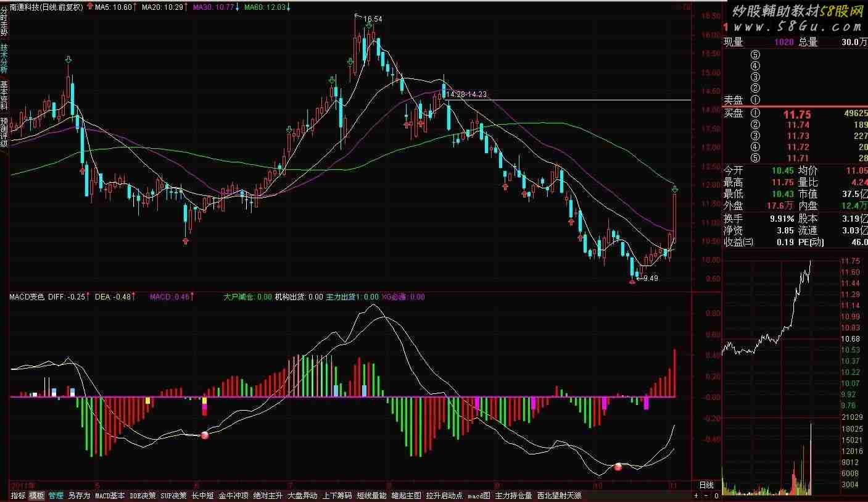The image size is (868, 502).
Task: Select the 大盘异动 indicator template
Action: [302, 495]
